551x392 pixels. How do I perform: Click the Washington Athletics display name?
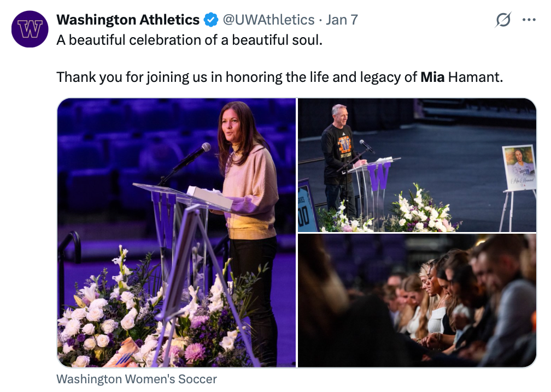128,20
